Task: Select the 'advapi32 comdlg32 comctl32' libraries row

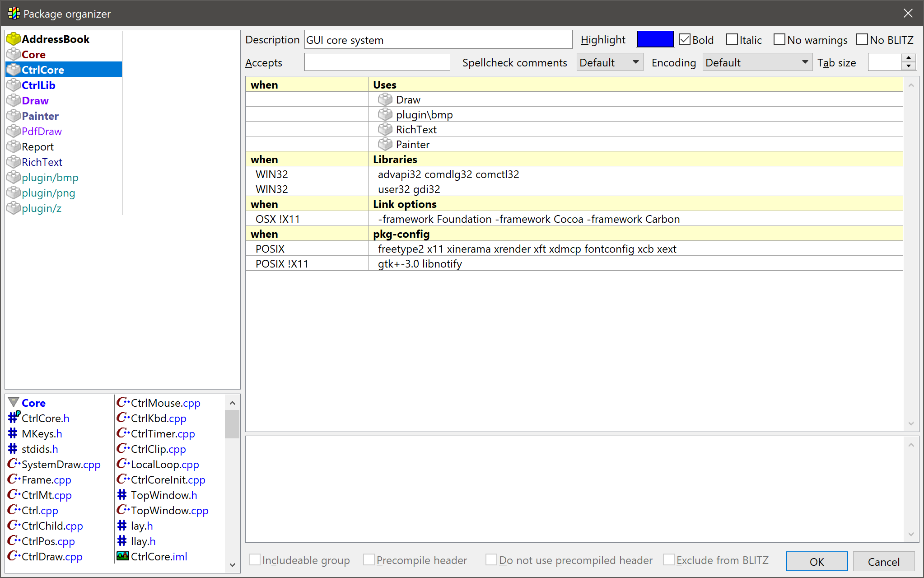Action: click(574, 174)
